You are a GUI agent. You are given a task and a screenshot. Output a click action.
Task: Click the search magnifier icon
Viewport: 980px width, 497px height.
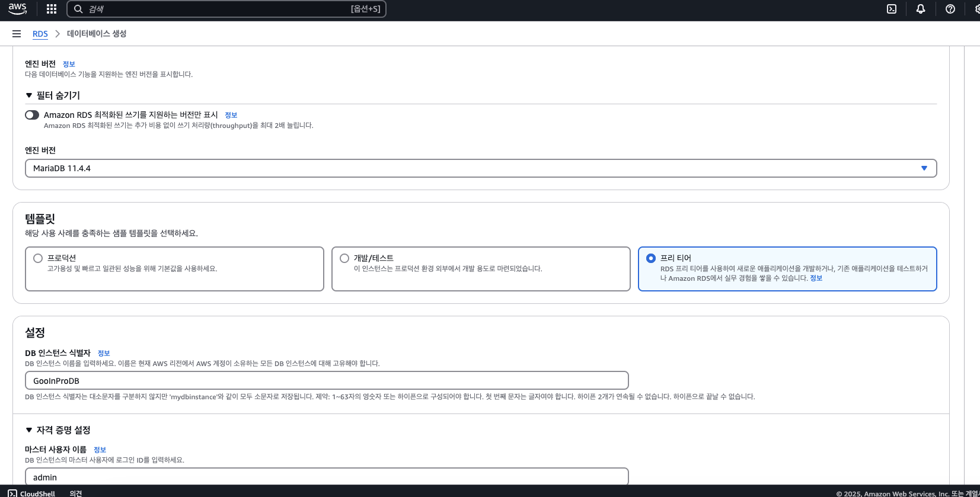tap(78, 9)
